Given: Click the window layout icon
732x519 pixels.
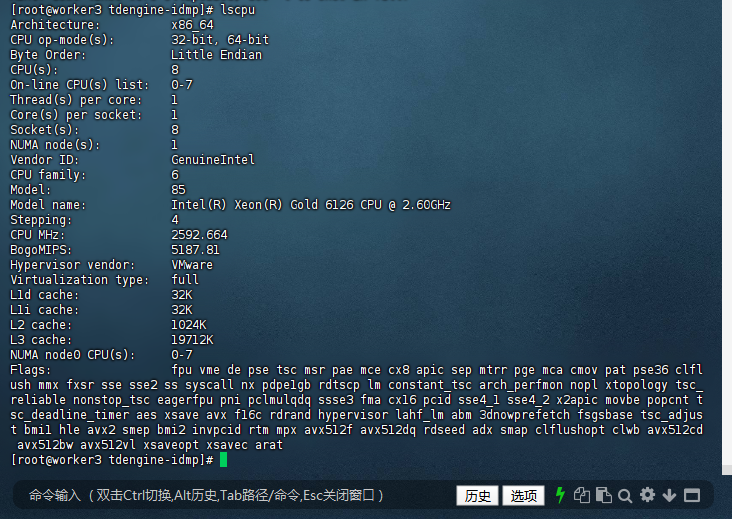Looking at the screenshot, I should (692, 495).
